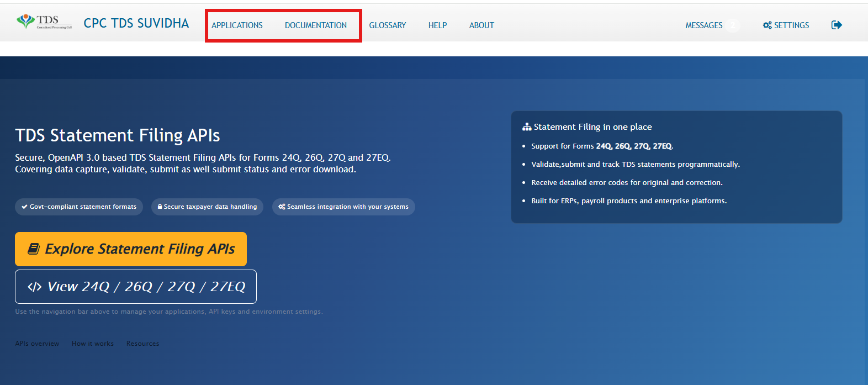The height and width of the screenshot is (385, 868).
Task: Click the lock icon on Secure taxpayer pill
Action: click(x=160, y=207)
